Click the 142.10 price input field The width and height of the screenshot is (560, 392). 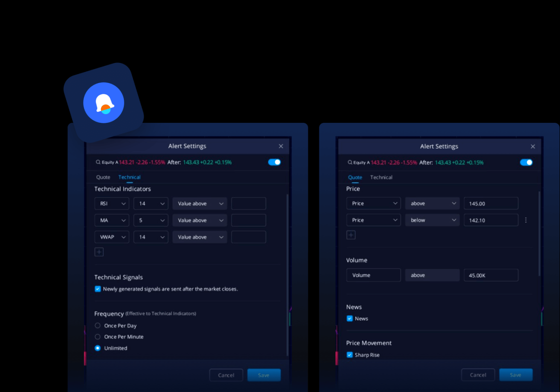pyautogui.click(x=491, y=220)
